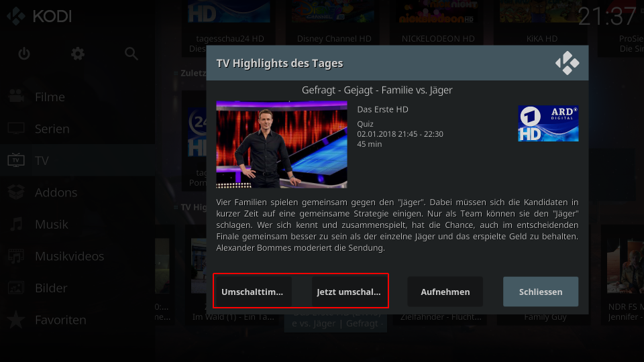The width and height of the screenshot is (644, 362).
Task: Open settings via the gear icon
Action: click(78, 54)
